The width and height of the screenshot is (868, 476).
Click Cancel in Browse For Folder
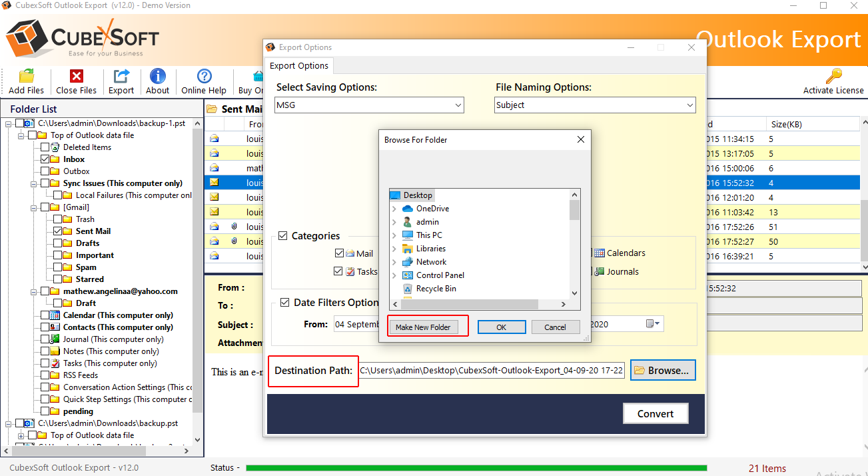555,327
